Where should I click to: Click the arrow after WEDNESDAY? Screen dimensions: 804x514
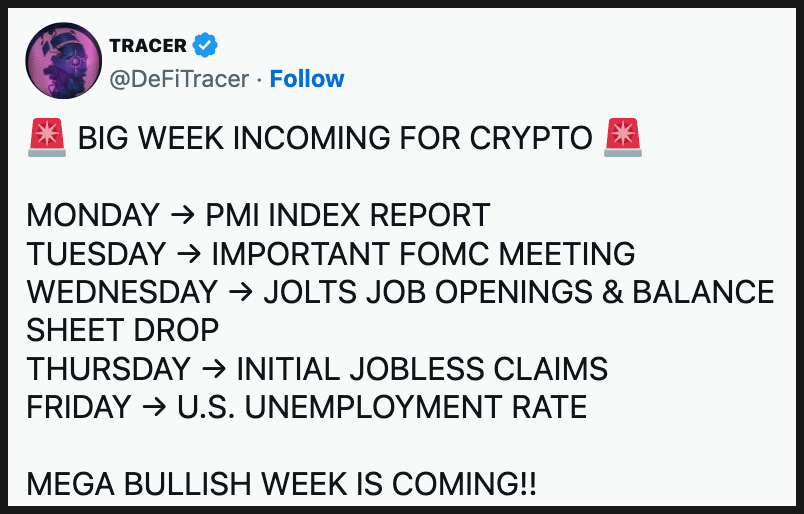click(240, 292)
